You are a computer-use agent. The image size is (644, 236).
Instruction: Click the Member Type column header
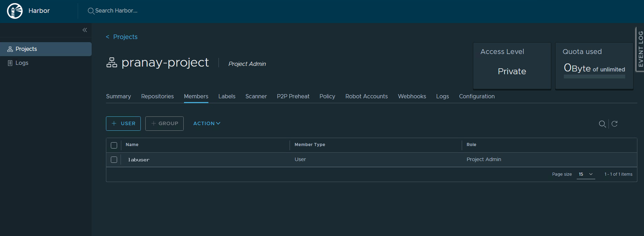(x=310, y=145)
